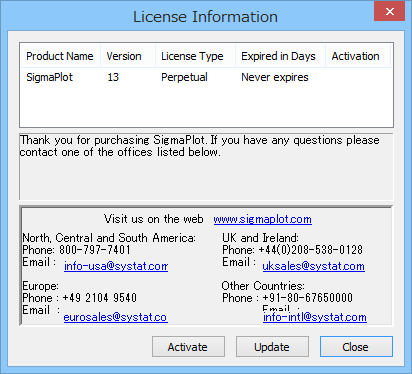Sort by the Expired in Days column header
Screen dimensions: 412x374
click(281, 56)
